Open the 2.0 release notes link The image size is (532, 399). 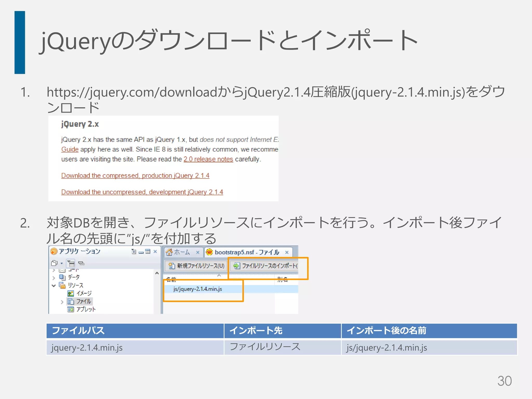(208, 159)
